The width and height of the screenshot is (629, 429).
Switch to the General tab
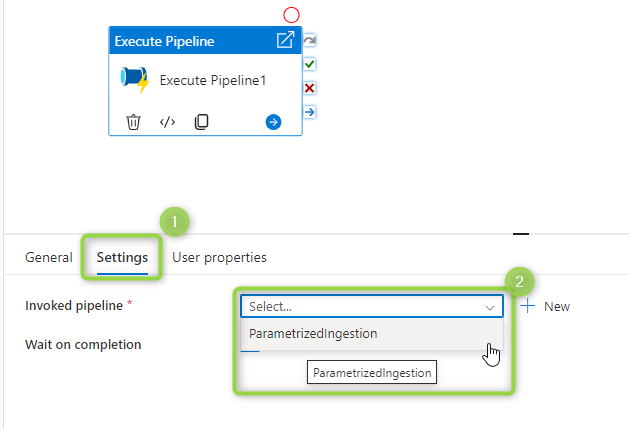49,257
